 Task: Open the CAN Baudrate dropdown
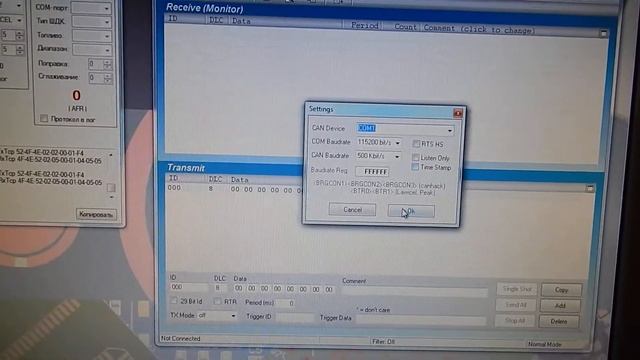[x=397, y=157]
